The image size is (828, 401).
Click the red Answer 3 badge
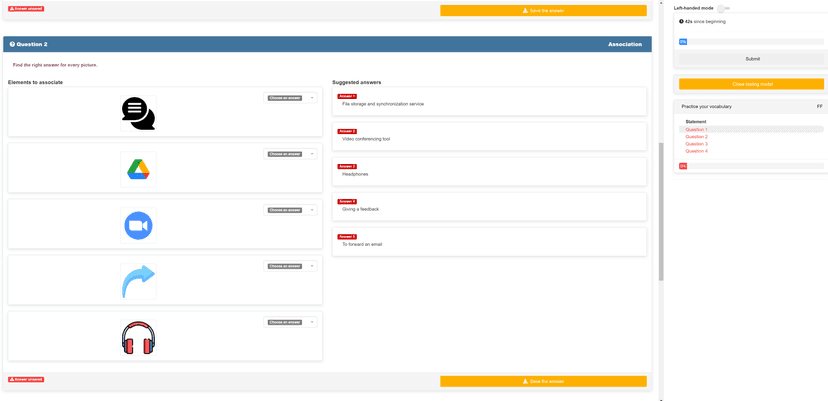coord(347,166)
